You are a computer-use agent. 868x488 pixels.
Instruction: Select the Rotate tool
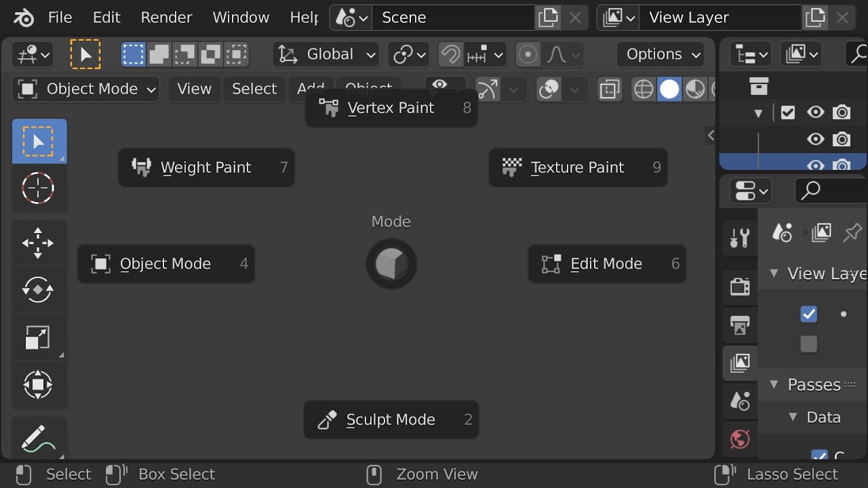coord(38,290)
